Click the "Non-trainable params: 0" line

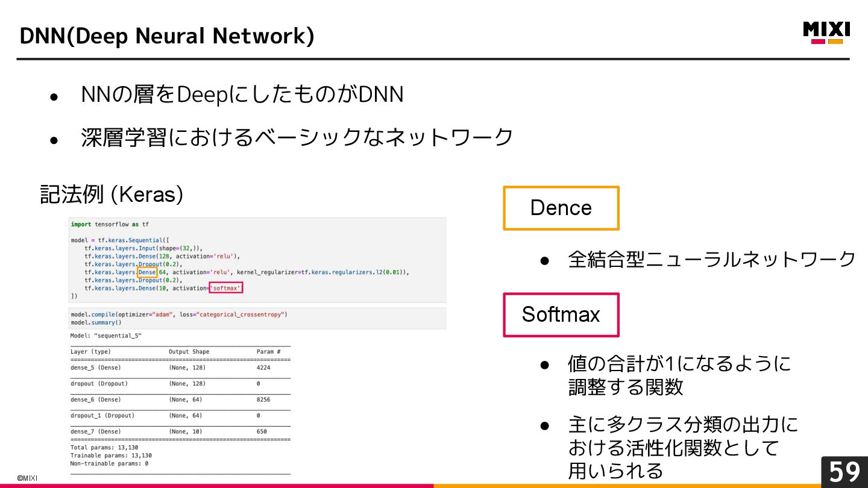110,463
